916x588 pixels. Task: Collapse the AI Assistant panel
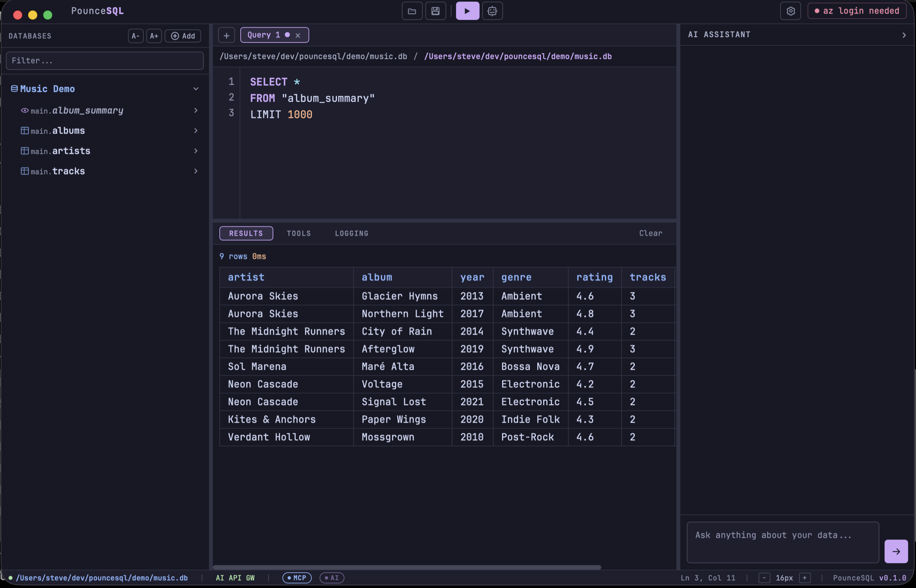pyautogui.click(x=904, y=35)
